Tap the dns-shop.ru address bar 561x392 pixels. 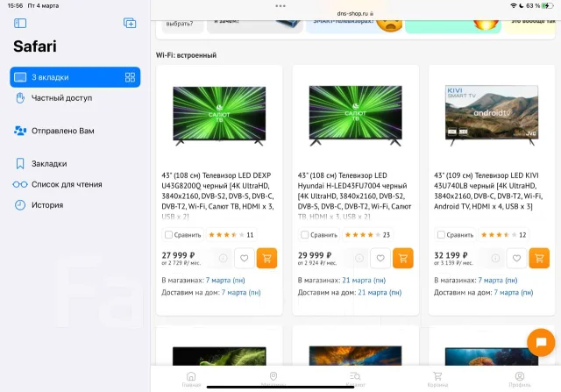tap(355, 14)
